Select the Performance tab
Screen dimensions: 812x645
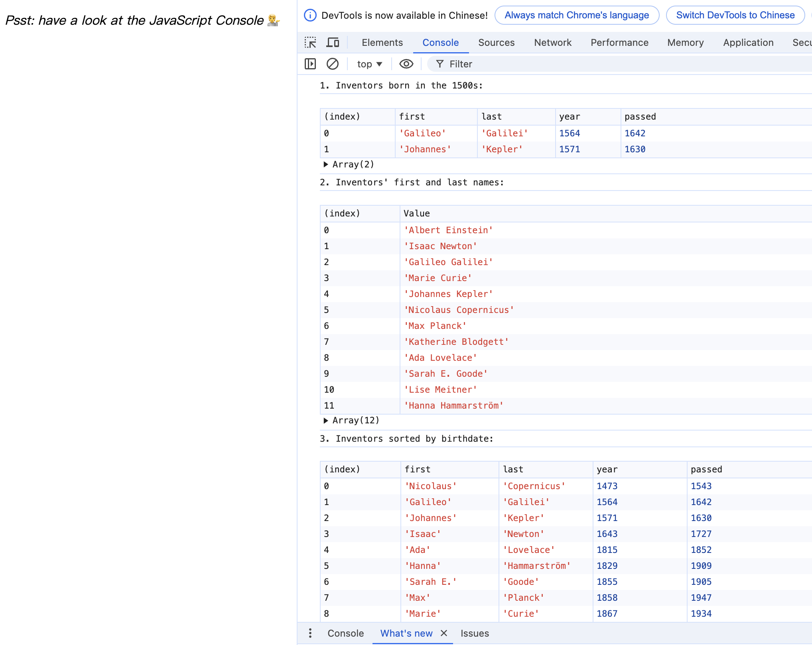click(619, 42)
